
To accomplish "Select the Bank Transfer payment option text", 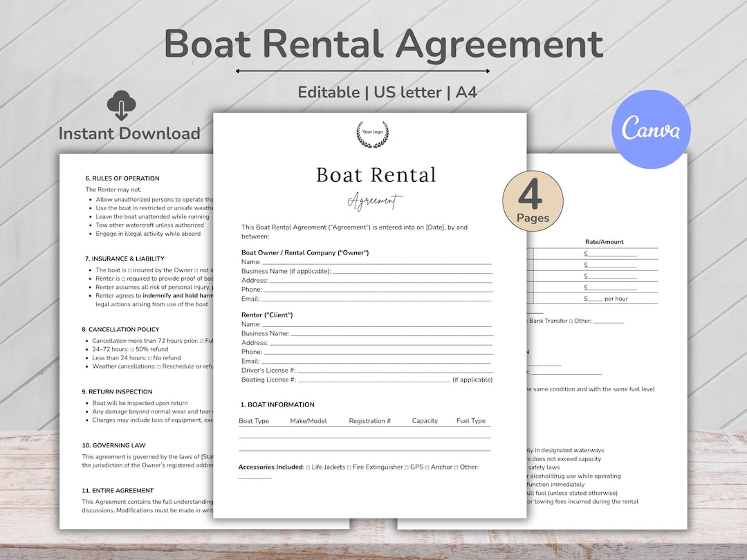I will click(x=548, y=321).
